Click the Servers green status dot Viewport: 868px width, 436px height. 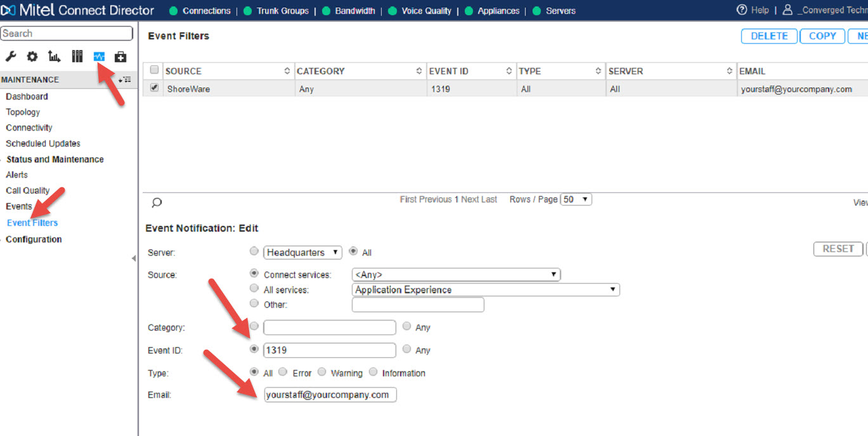tap(536, 11)
